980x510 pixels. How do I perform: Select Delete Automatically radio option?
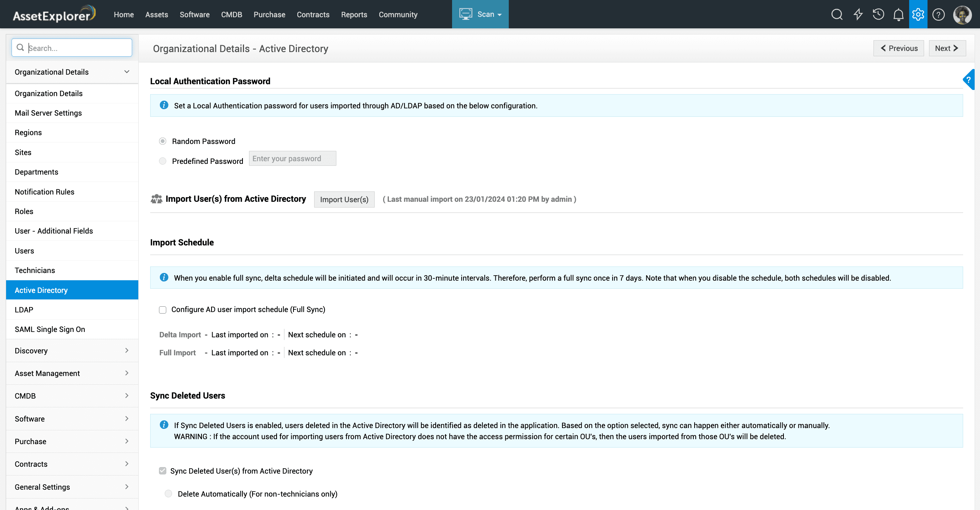(168, 494)
